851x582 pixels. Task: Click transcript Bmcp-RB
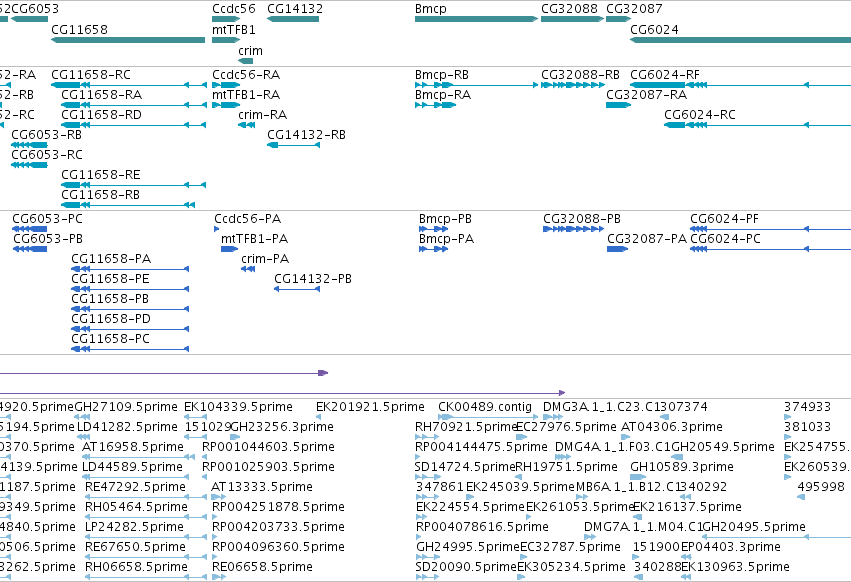point(477,85)
